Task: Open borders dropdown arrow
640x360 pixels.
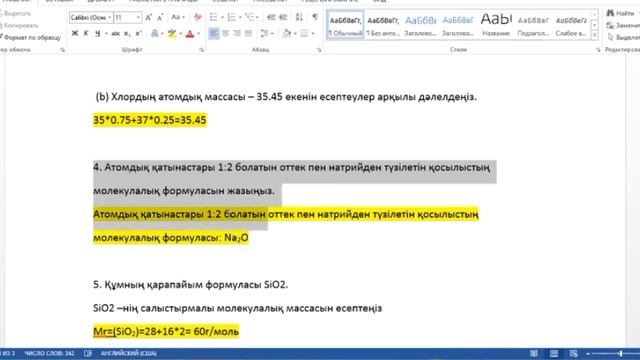Action: pyautogui.click(x=313, y=34)
